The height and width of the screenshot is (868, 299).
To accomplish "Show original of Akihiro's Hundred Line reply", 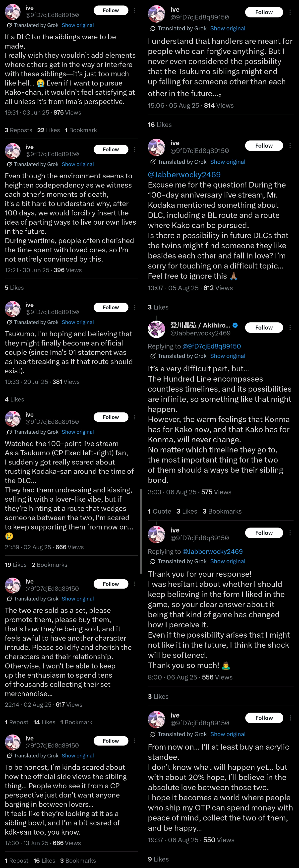I will (x=228, y=356).
